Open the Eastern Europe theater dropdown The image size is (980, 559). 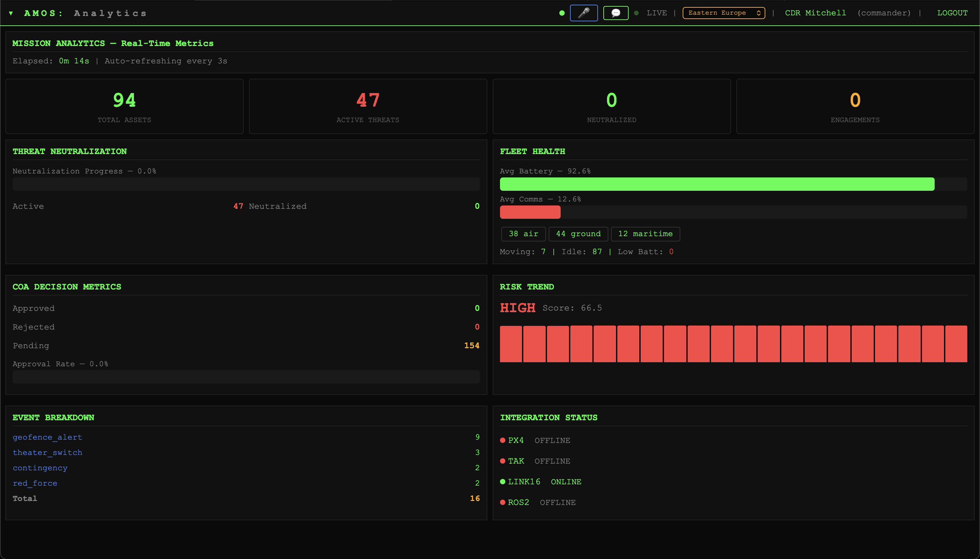[724, 13]
